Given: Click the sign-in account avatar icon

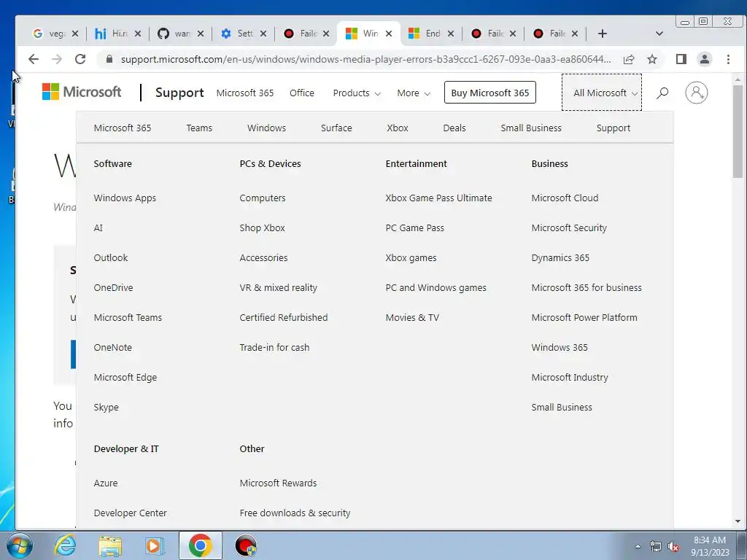Looking at the screenshot, I should click(x=697, y=93).
